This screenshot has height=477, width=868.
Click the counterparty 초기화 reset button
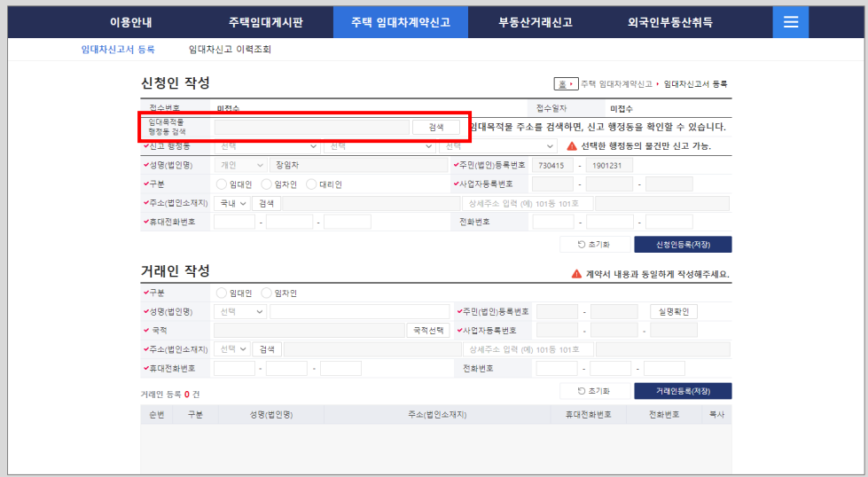(x=595, y=391)
